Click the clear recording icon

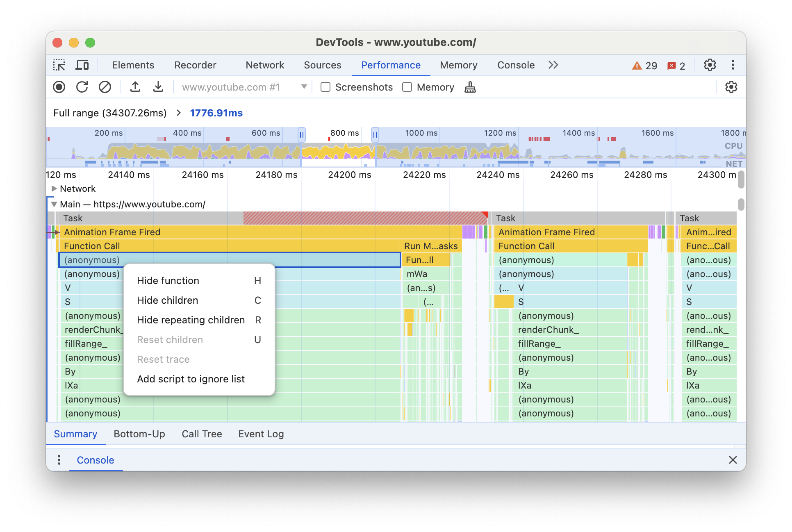tap(104, 87)
